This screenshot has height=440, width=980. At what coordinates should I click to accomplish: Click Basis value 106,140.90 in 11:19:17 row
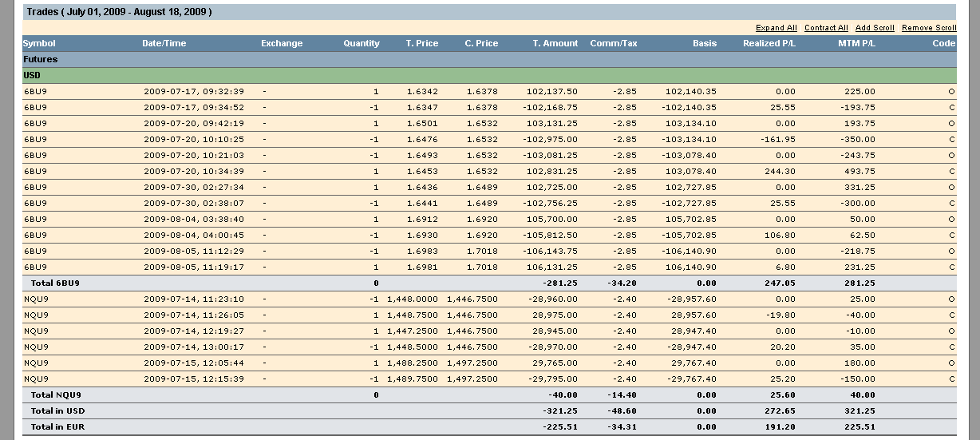click(x=691, y=267)
